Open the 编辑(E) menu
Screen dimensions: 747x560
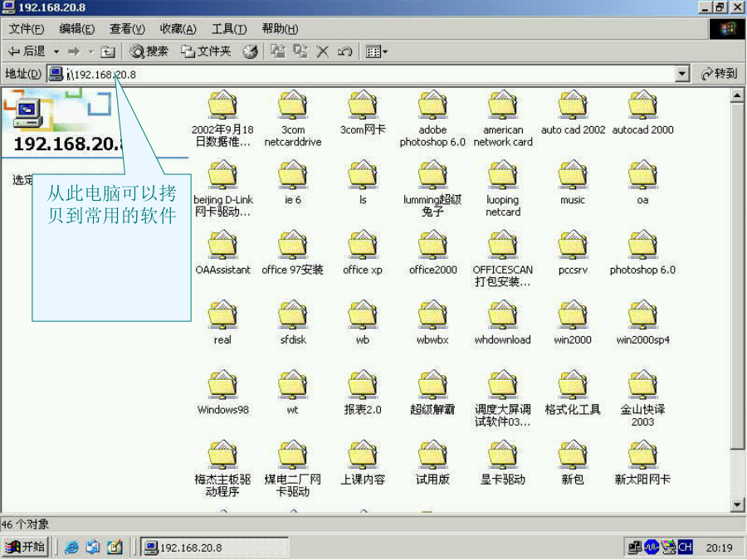(x=76, y=29)
